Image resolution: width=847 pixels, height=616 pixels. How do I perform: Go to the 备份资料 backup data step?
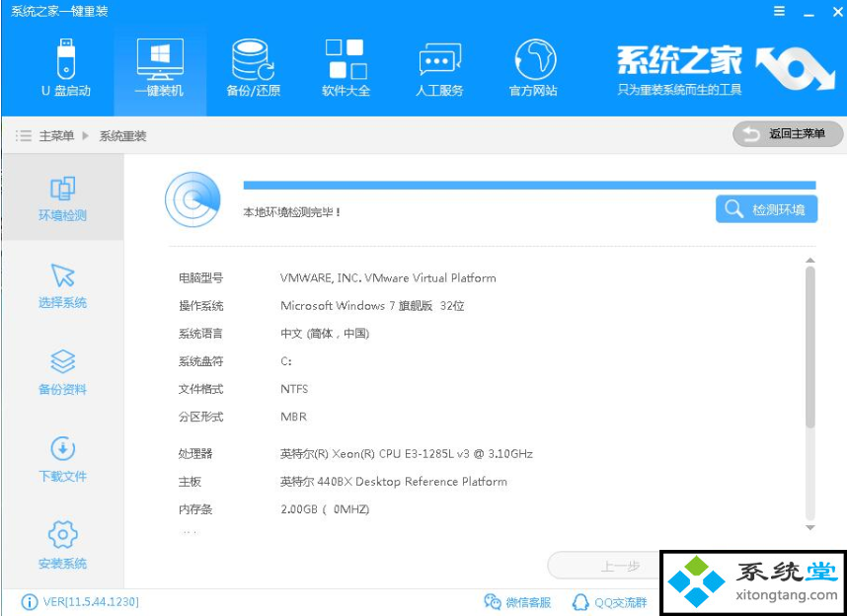pos(62,372)
